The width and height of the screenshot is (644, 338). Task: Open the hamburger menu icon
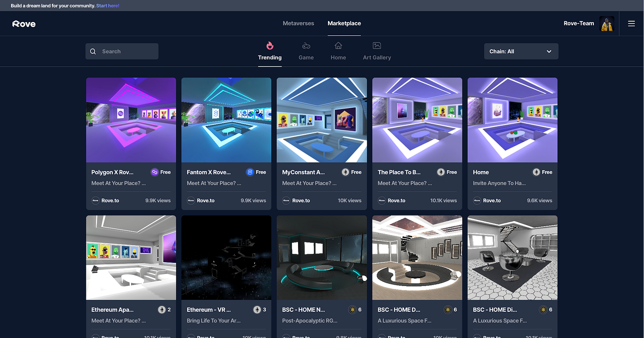coord(631,23)
